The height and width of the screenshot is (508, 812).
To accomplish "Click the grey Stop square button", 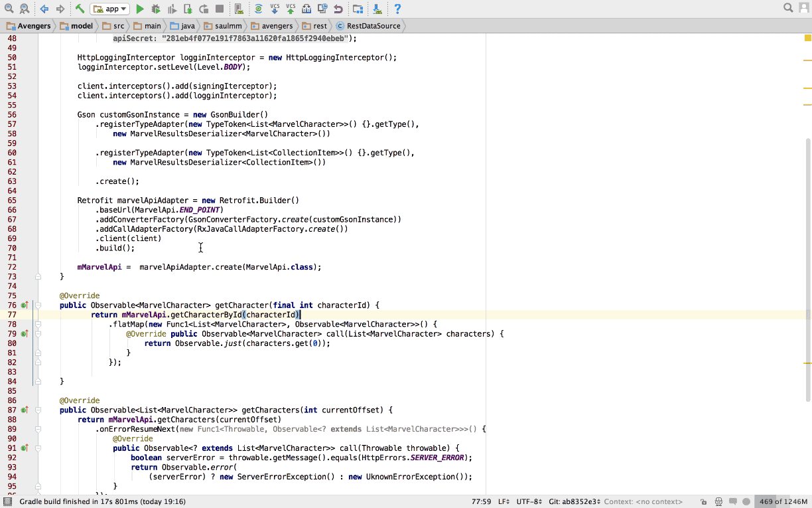I will [220, 9].
